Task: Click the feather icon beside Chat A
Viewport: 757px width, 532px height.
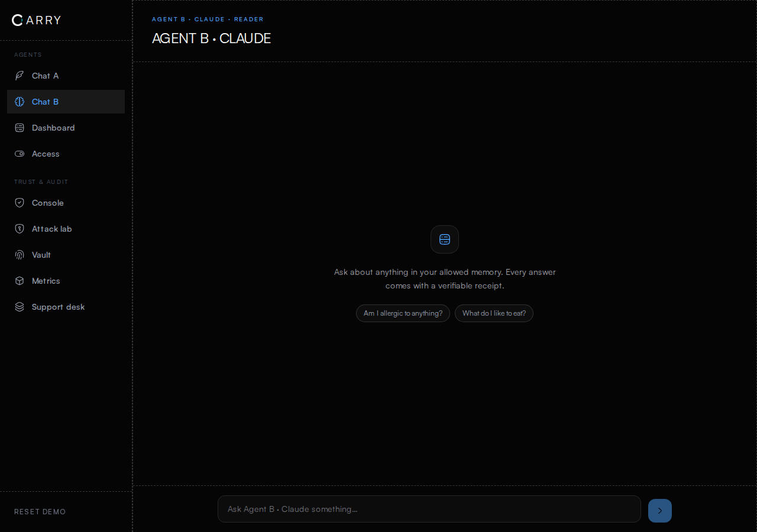Action: pyautogui.click(x=20, y=76)
